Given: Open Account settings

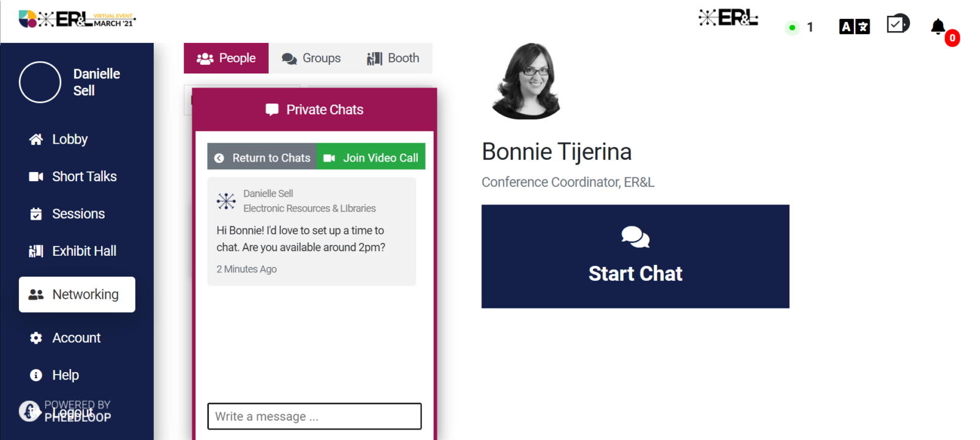Looking at the screenshot, I should [76, 338].
